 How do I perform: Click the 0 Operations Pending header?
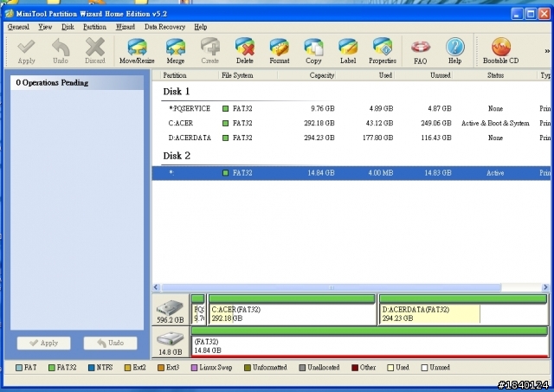[77, 82]
